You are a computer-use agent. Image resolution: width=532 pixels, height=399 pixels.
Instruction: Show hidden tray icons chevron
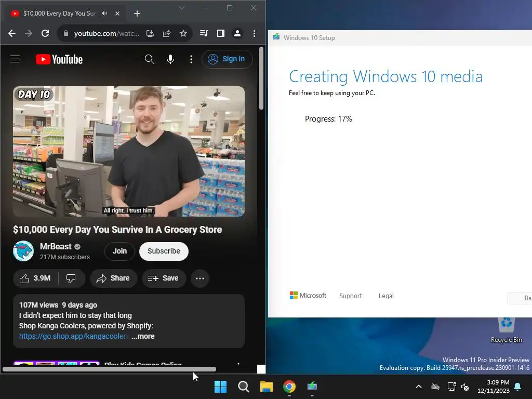[x=419, y=387]
